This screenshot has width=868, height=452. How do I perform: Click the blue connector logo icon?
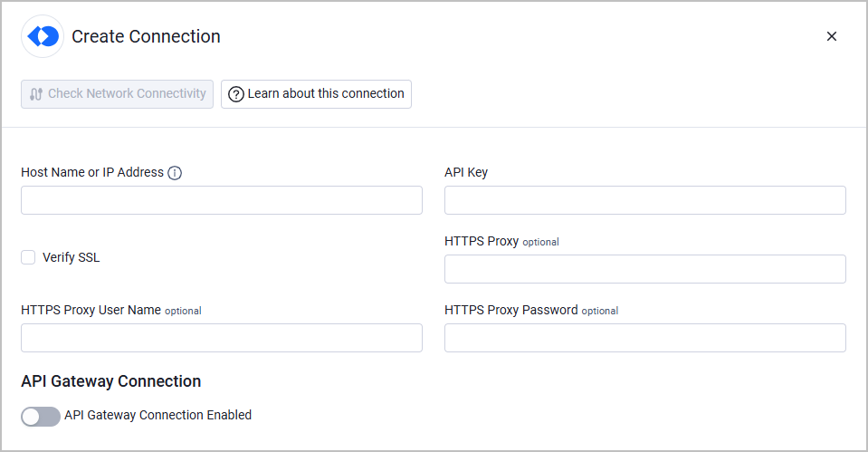coord(43,36)
